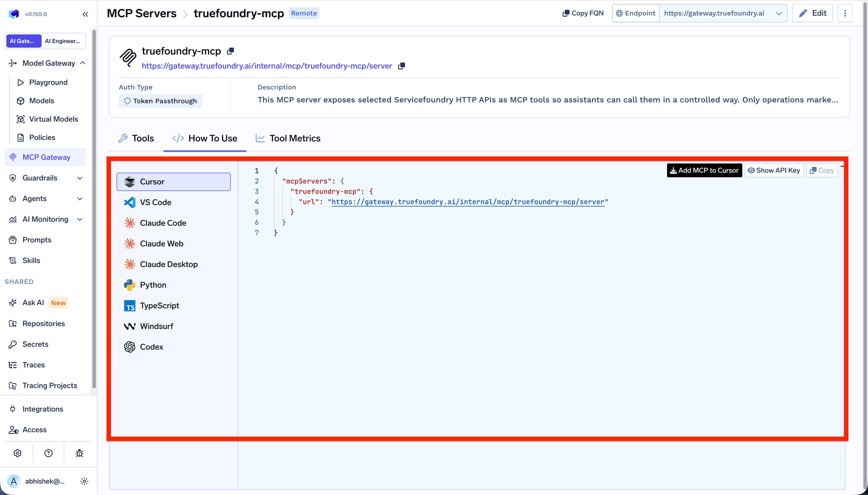Select Claude Web client option
Image resolution: width=868 pixels, height=495 pixels.
174,243
